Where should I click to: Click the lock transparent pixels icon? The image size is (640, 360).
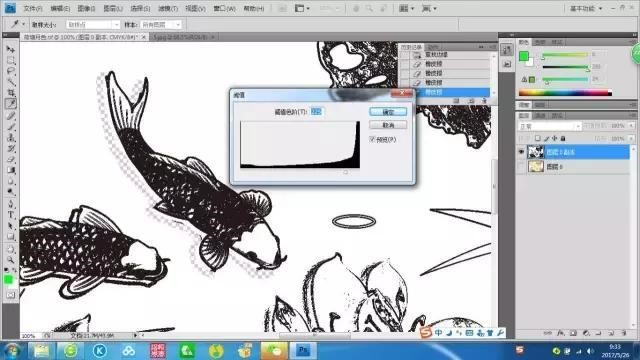538,138
